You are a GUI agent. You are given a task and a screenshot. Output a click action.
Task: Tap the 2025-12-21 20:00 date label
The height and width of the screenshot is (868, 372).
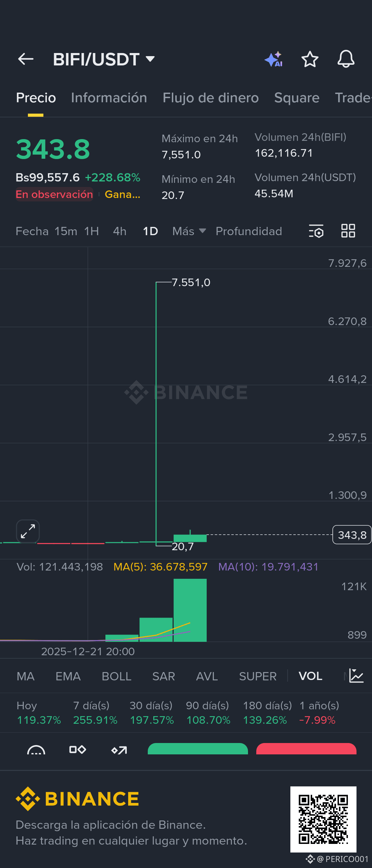(88, 651)
